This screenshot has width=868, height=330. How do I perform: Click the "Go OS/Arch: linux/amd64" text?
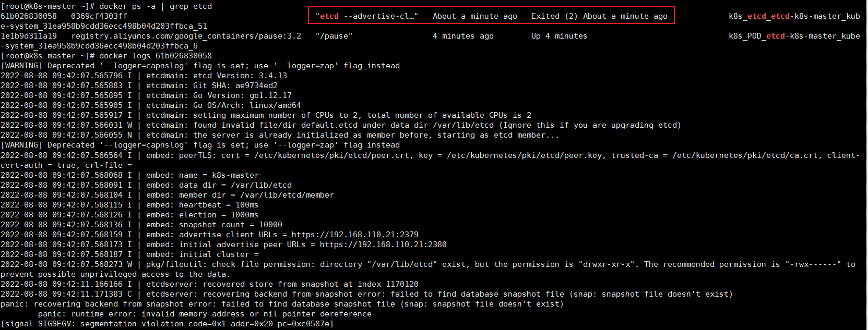247,105
